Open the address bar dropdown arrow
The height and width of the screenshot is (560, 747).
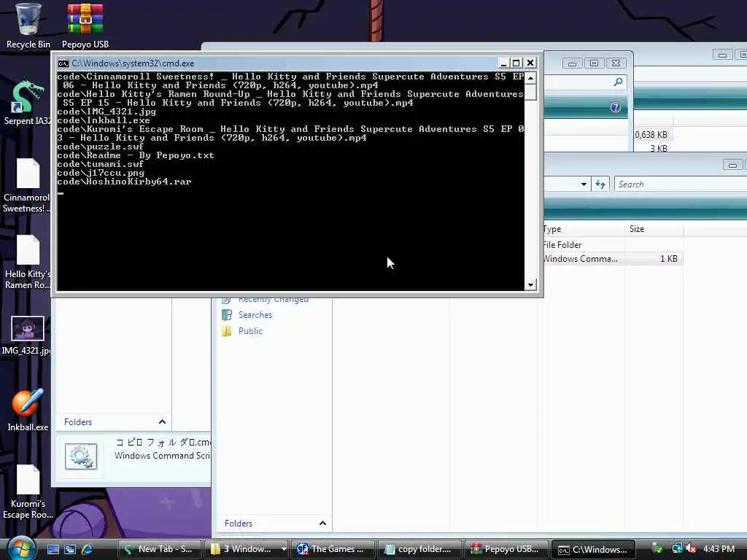pos(584,184)
